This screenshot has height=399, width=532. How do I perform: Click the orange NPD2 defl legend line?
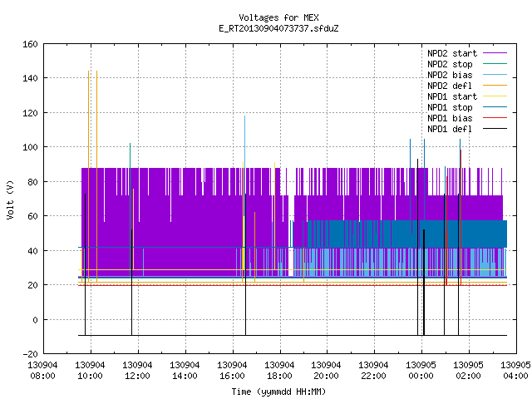tap(495, 86)
